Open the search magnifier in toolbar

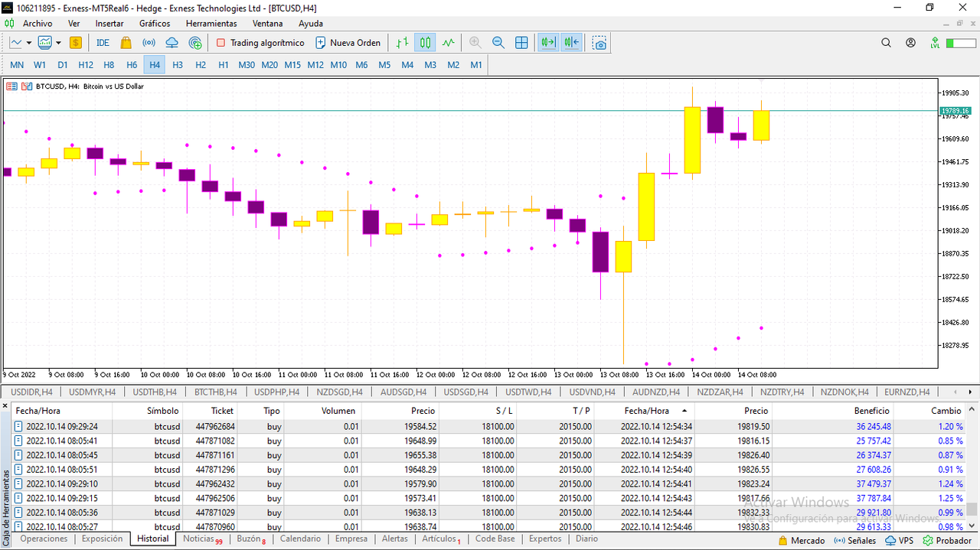[887, 43]
